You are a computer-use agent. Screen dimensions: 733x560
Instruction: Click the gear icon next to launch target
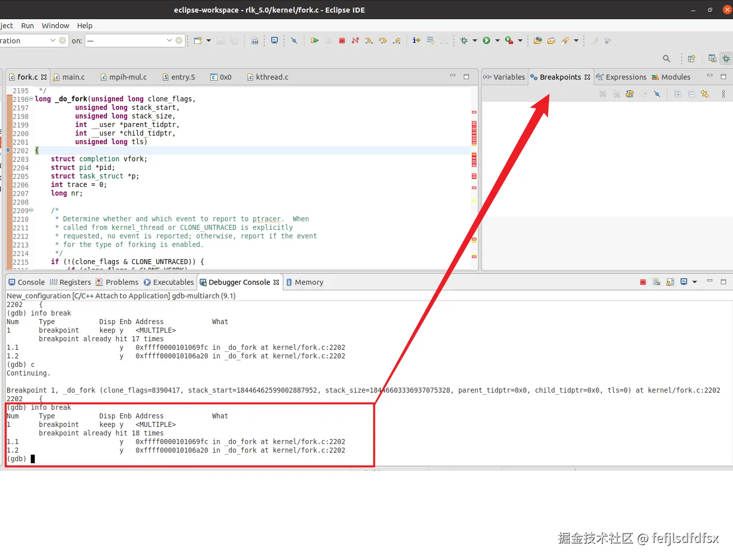pyautogui.click(x=178, y=40)
